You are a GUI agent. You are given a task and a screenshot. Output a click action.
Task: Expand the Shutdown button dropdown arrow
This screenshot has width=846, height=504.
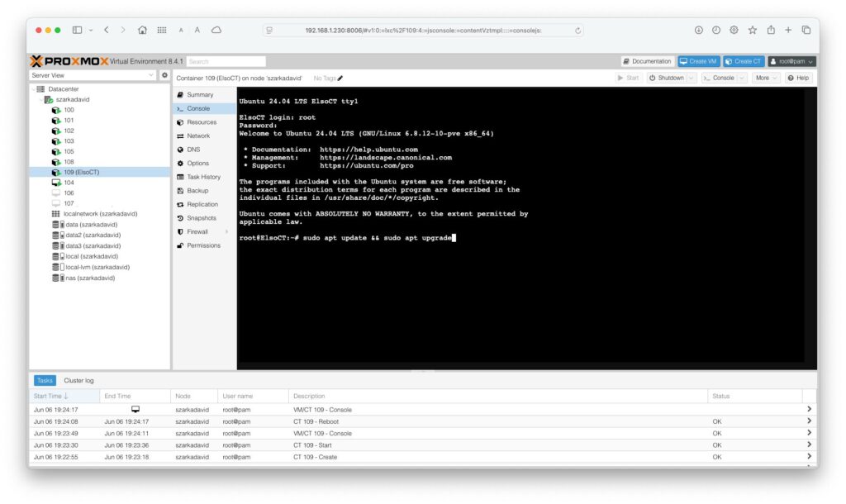pos(692,78)
